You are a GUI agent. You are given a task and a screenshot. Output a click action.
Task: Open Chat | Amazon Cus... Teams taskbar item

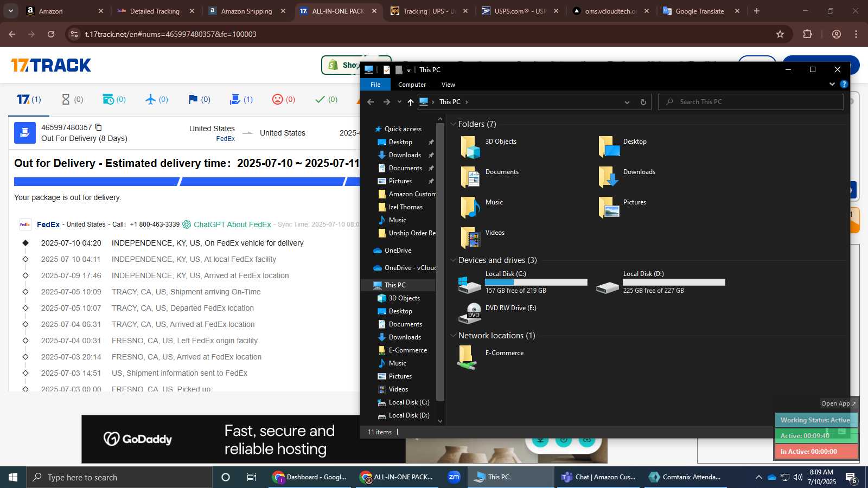(598, 477)
